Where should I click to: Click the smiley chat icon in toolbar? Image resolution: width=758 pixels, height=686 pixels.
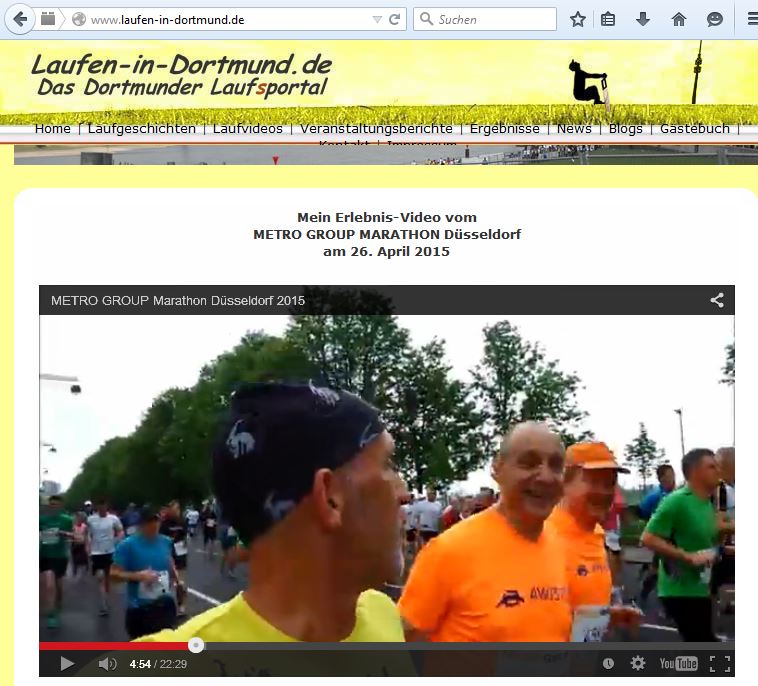click(714, 19)
